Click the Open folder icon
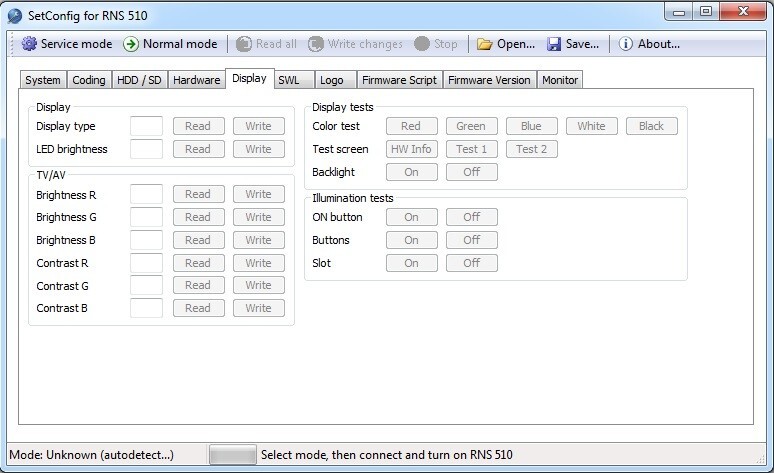 coord(485,44)
